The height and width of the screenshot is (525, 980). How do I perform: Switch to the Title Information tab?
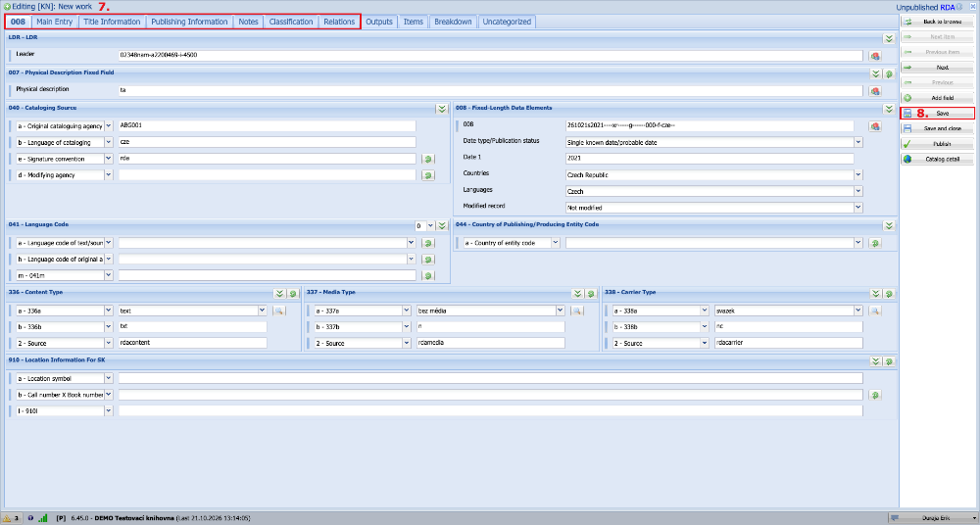(112, 22)
